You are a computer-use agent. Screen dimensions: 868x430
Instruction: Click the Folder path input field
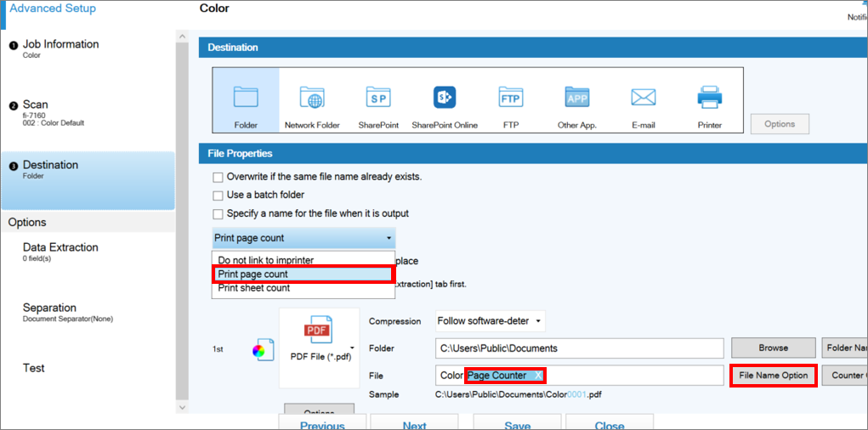pos(579,348)
